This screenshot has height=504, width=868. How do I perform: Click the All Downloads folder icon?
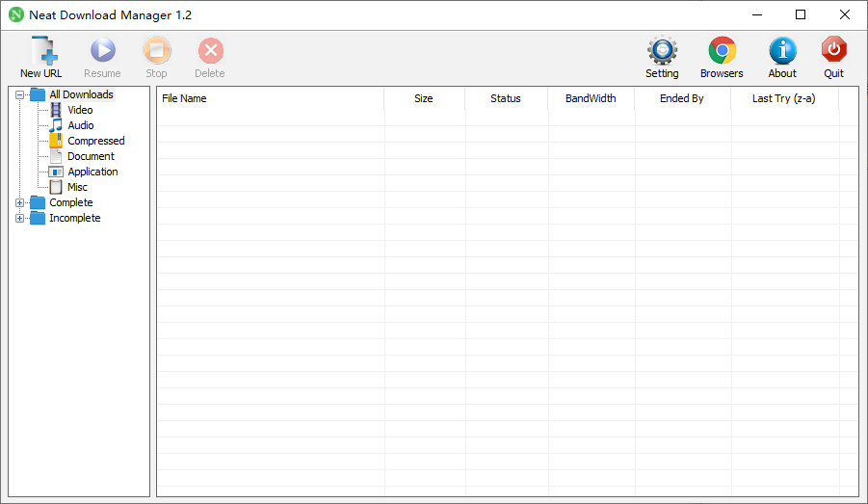click(x=38, y=94)
